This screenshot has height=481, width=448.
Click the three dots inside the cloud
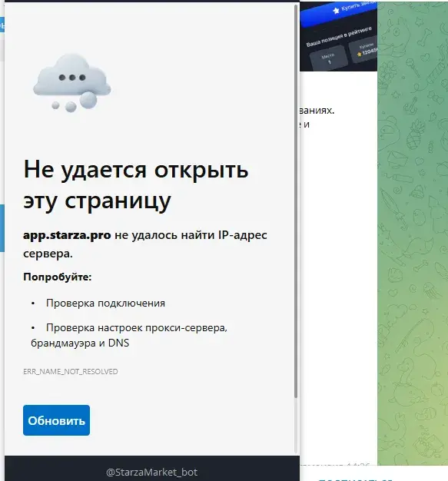click(x=72, y=78)
